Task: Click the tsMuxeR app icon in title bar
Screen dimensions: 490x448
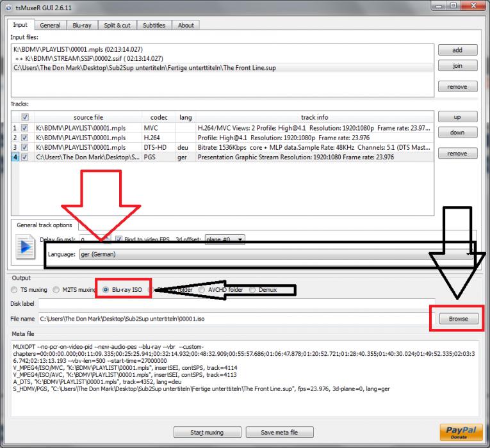Action: (9, 7)
